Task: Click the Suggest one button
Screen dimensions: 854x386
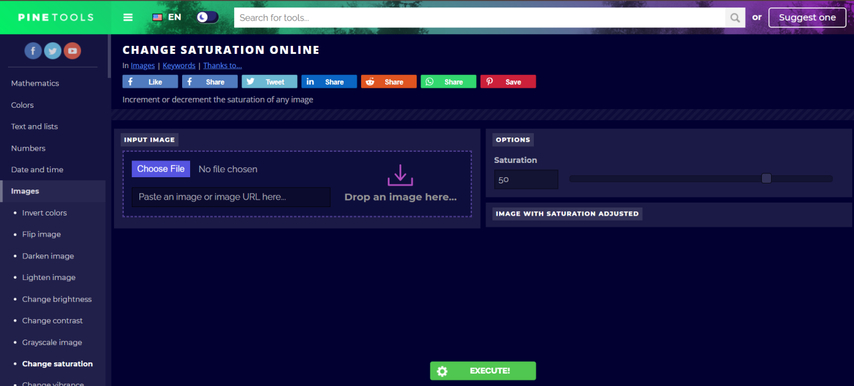Action: pyautogui.click(x=807, y=17)
